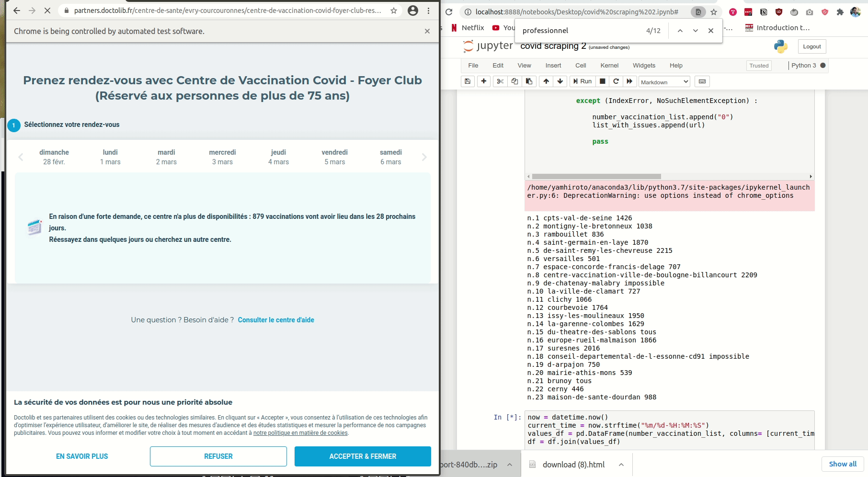Go back in Doctolib Chrome window
868x477 pixels.
(x=17, y=11)
